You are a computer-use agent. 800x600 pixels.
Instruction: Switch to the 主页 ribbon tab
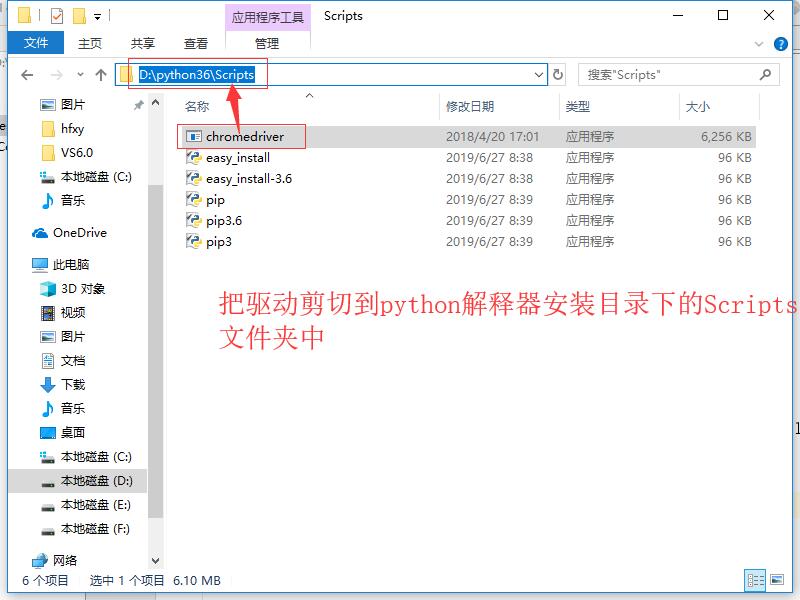click(x=90, y=44)
